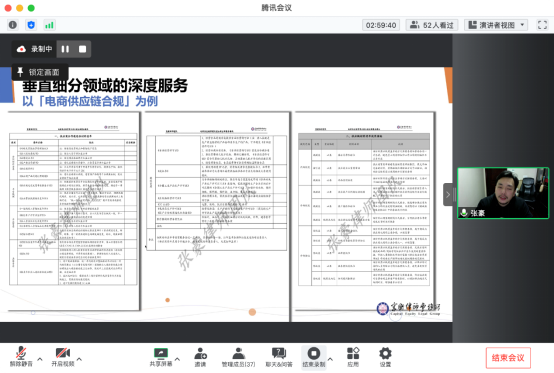This screenshot has height=373, width=554.
Task: Stop the cloud recording square button
Action: pos(82,49)
